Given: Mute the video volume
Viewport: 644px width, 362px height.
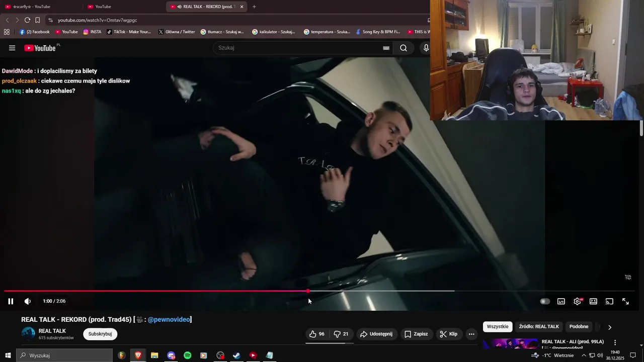Looking at the screenshot, I should (x=28, y=301).
